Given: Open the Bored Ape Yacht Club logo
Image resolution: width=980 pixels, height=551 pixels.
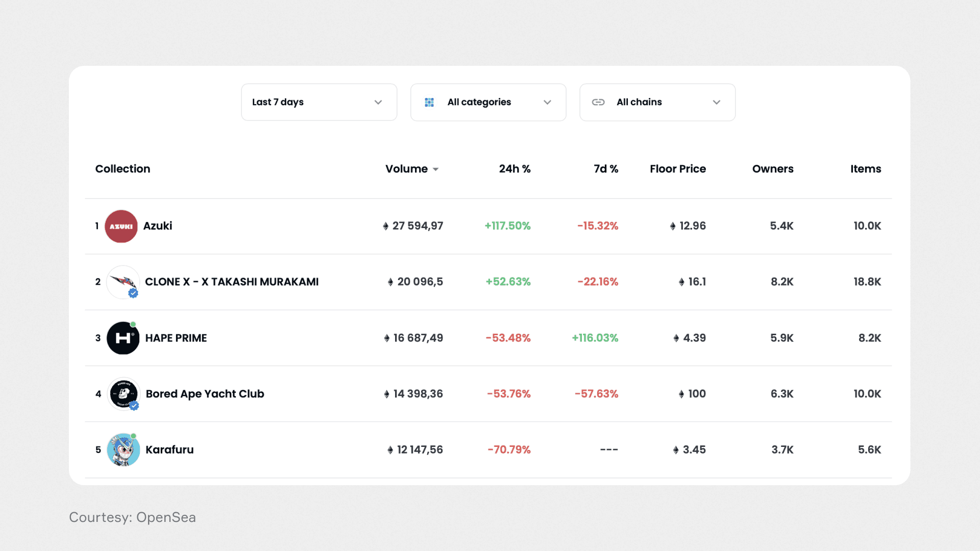Looking at the screenshot, I should [x=123, y=394].
